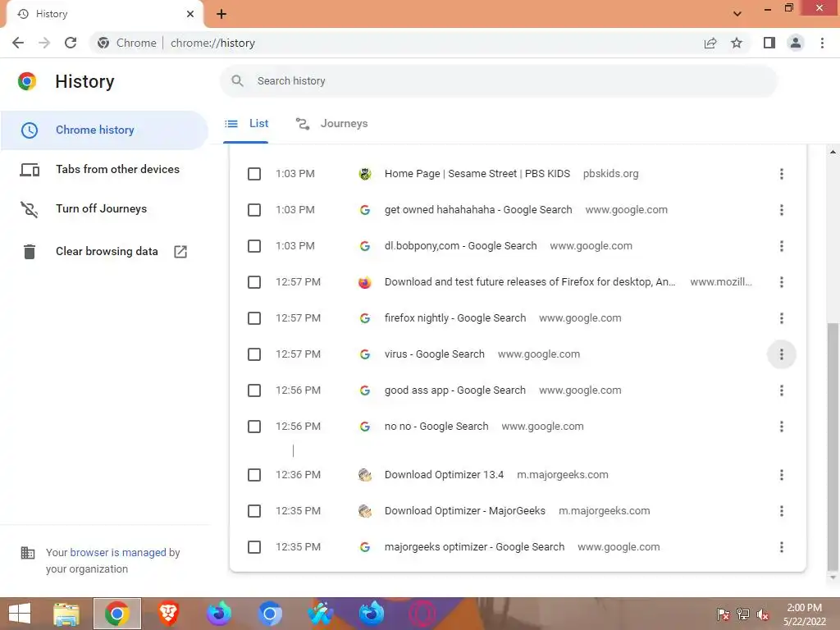The width and height of the screenshot is (840, 630).
Task: Open File Explorer from the taskbar
Action: coord(66,614)
